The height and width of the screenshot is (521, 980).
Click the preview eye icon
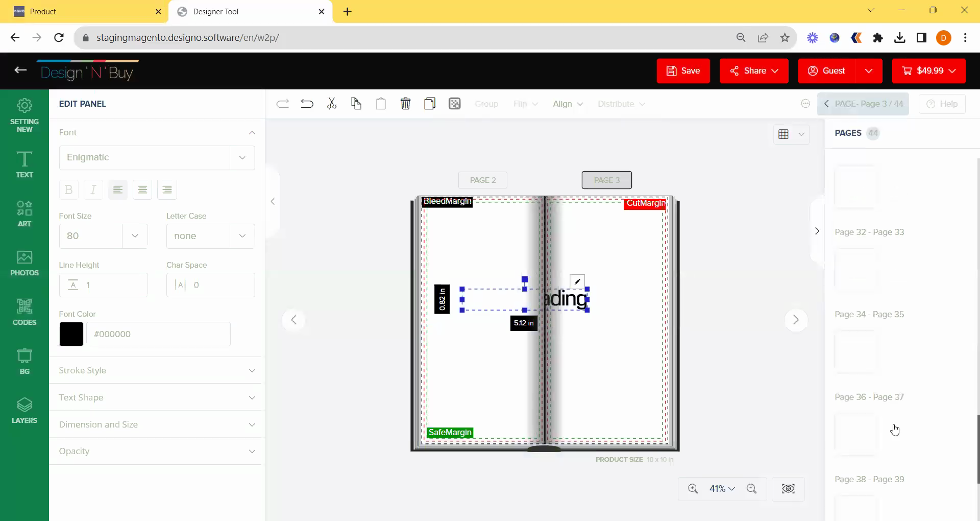point(788,489)
